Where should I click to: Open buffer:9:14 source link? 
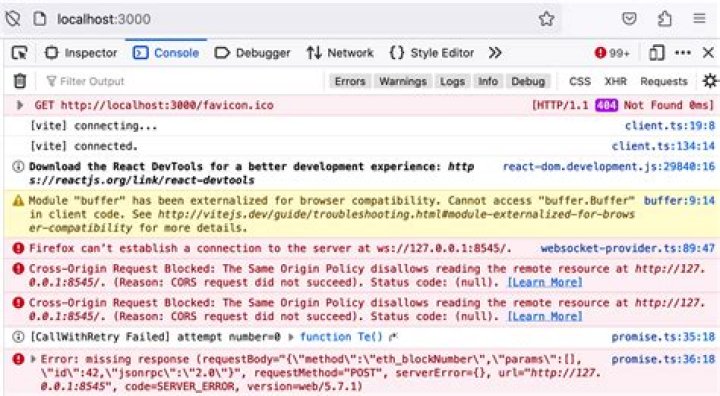(679, 200)
